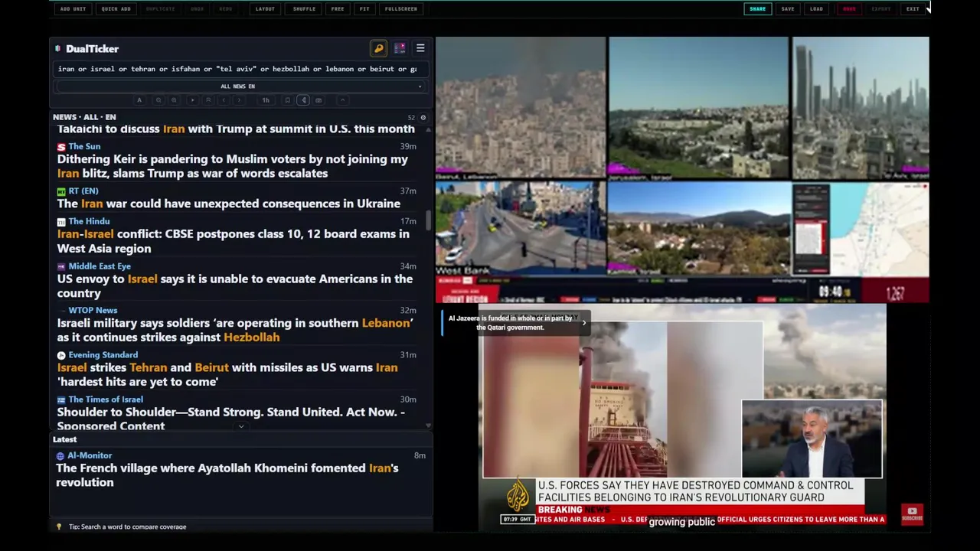
Task: Select FIT layout mode
Action: coord(364,9)
